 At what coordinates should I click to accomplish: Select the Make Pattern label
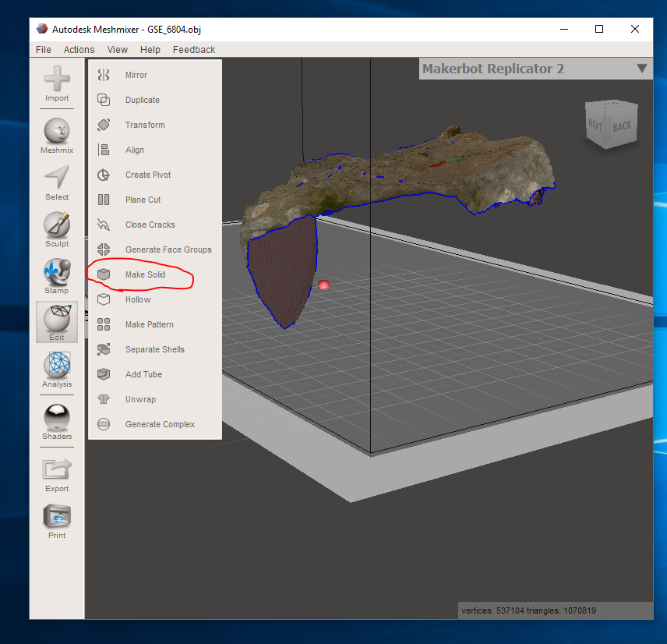click(x=150, y=324)
